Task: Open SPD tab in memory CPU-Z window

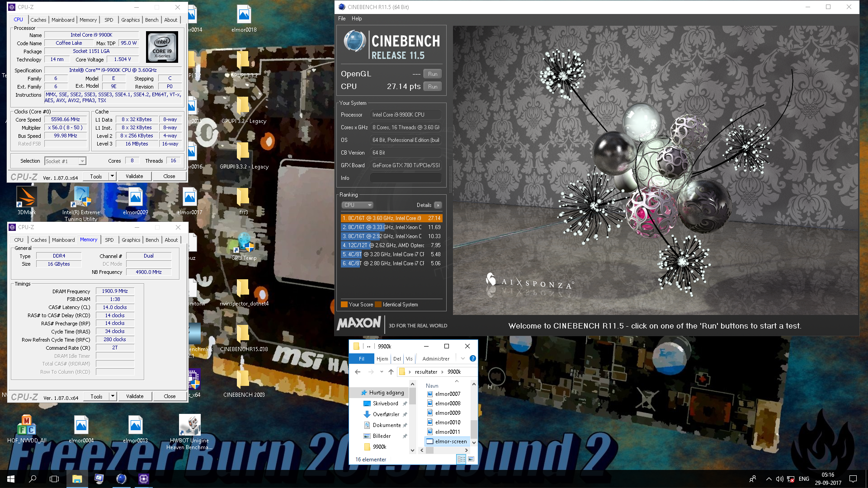Action: click(109, 240)
